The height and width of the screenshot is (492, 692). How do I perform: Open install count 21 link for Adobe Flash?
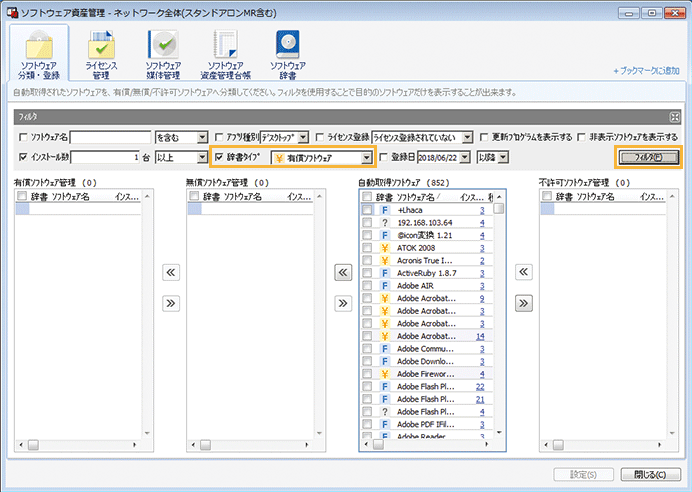(480, 399)
